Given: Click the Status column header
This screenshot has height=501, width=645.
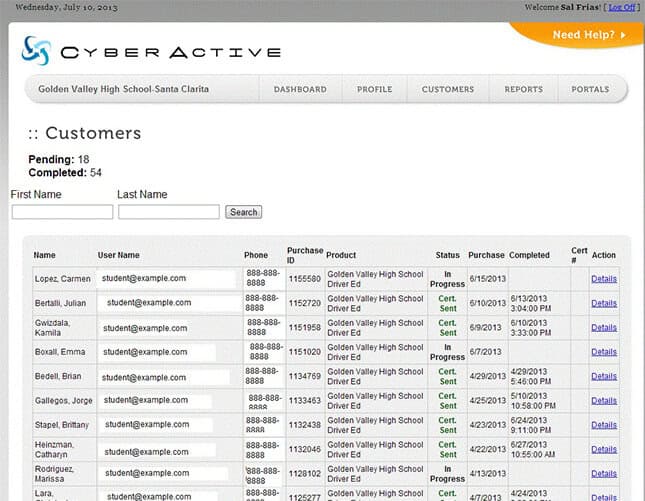Looking at the screenshot, I should click(448, 255).
